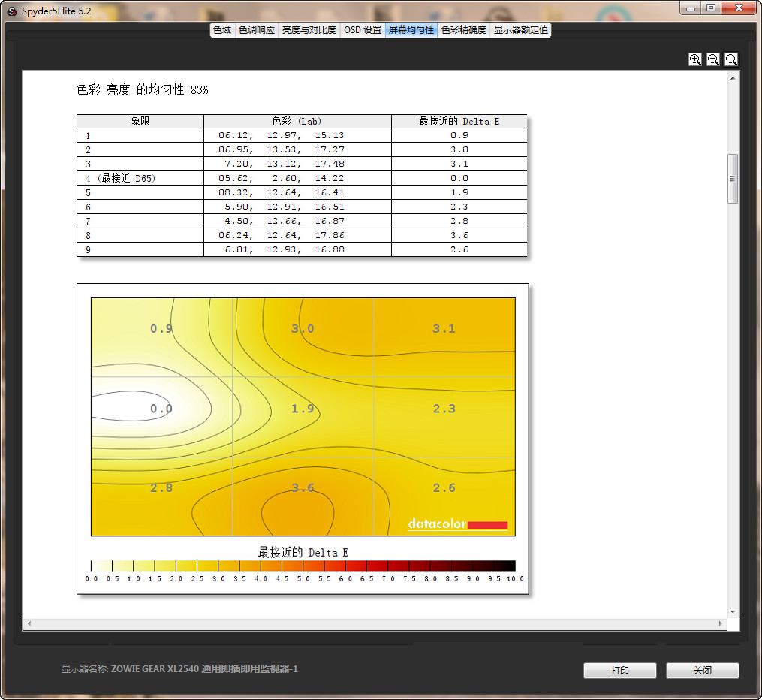The image size is (762, 700).
Task: Click the zoom out magnifier icon
Action: [713, 59]
